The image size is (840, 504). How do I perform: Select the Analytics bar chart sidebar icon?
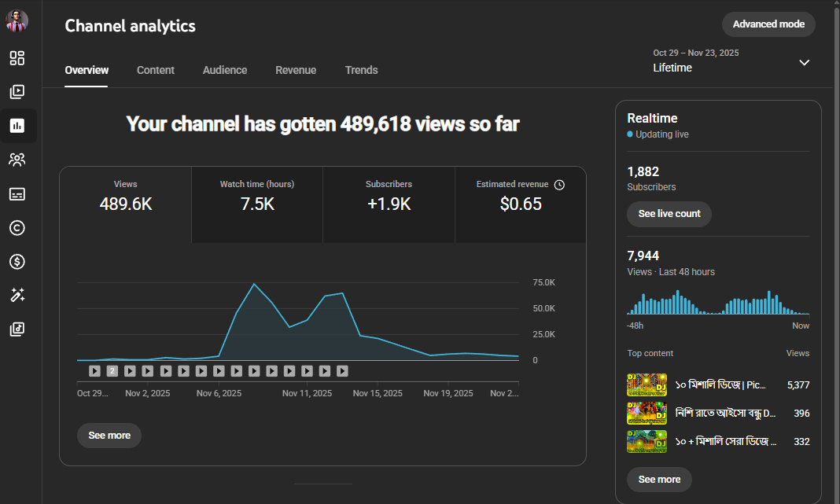pos(17,126)
